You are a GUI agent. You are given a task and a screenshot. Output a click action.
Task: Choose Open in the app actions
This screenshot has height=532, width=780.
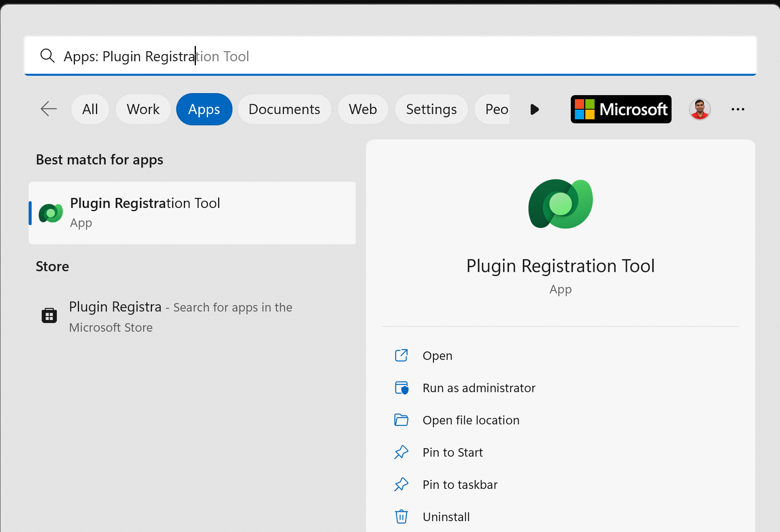[x=560, y=355]
